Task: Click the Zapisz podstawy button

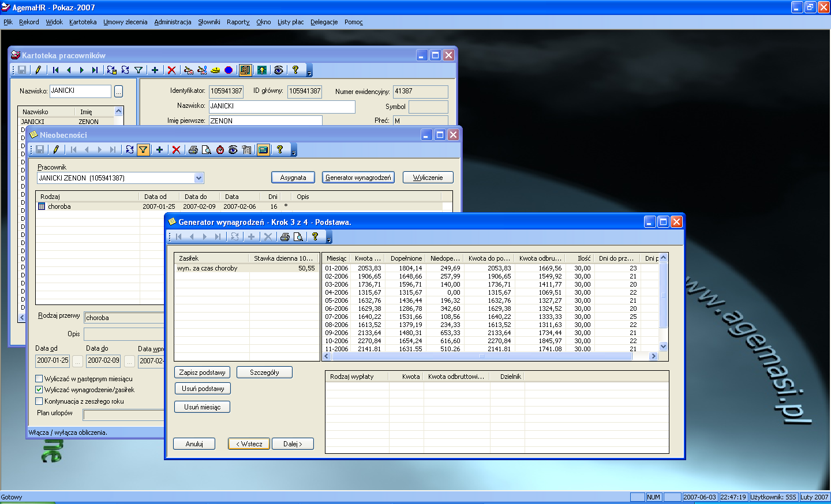Action: (x=202, y=373)
